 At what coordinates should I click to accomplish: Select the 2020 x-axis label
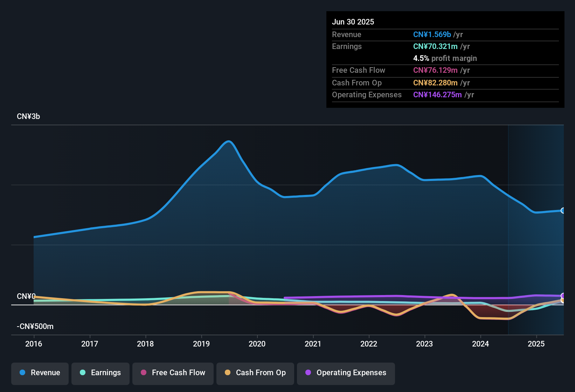pos(257,344)
